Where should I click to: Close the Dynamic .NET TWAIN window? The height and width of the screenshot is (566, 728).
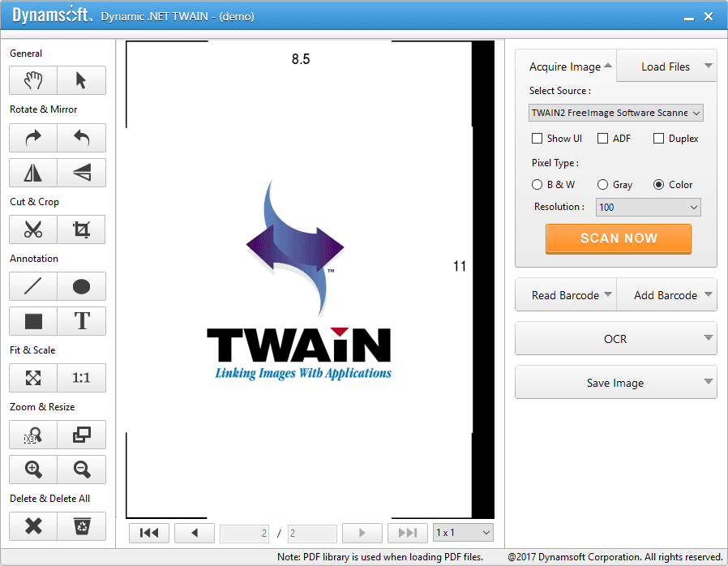point(709,17)
